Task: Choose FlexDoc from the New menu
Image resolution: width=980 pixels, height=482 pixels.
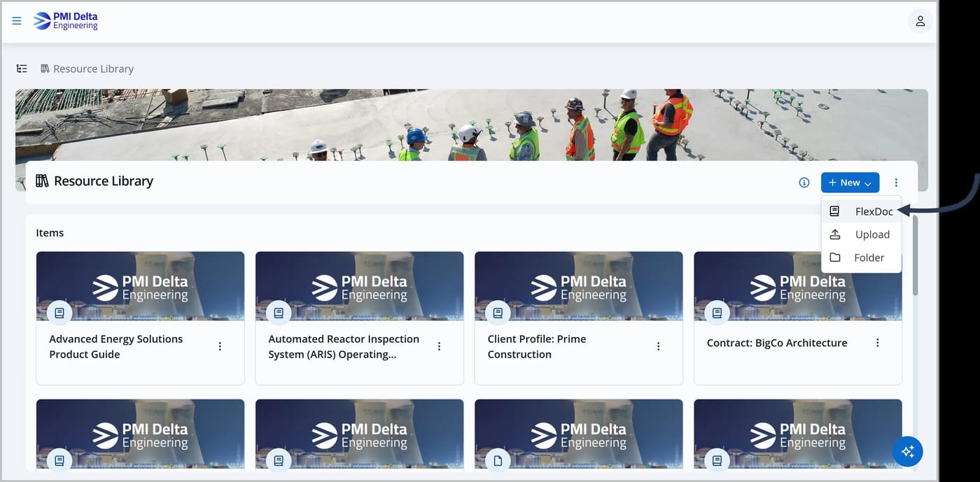Action: coord(861,211)
